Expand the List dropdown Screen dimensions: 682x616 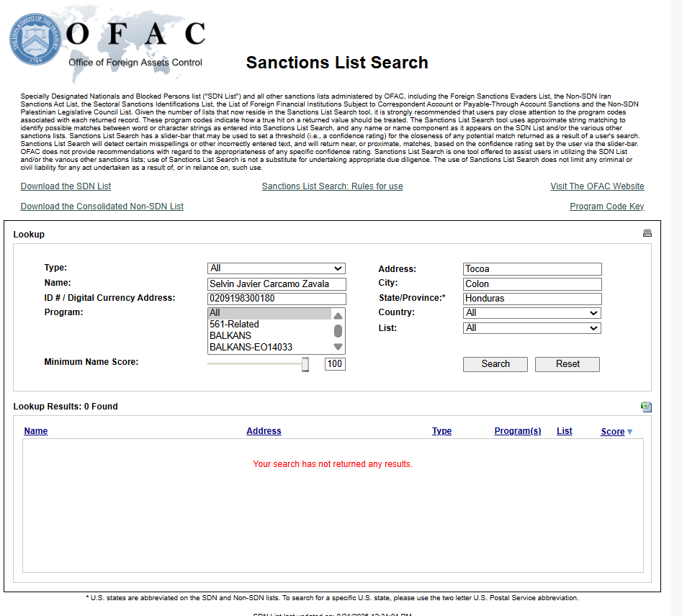click(x=531, y=328)
